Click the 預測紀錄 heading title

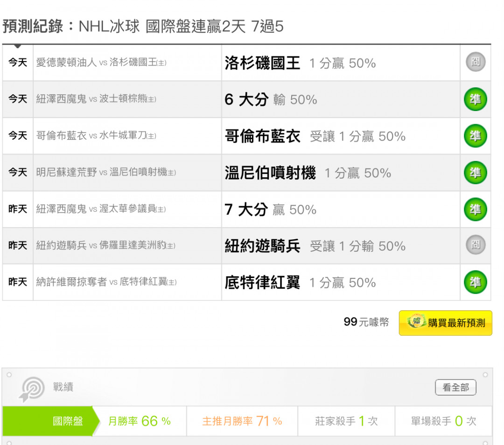[143, 26]
